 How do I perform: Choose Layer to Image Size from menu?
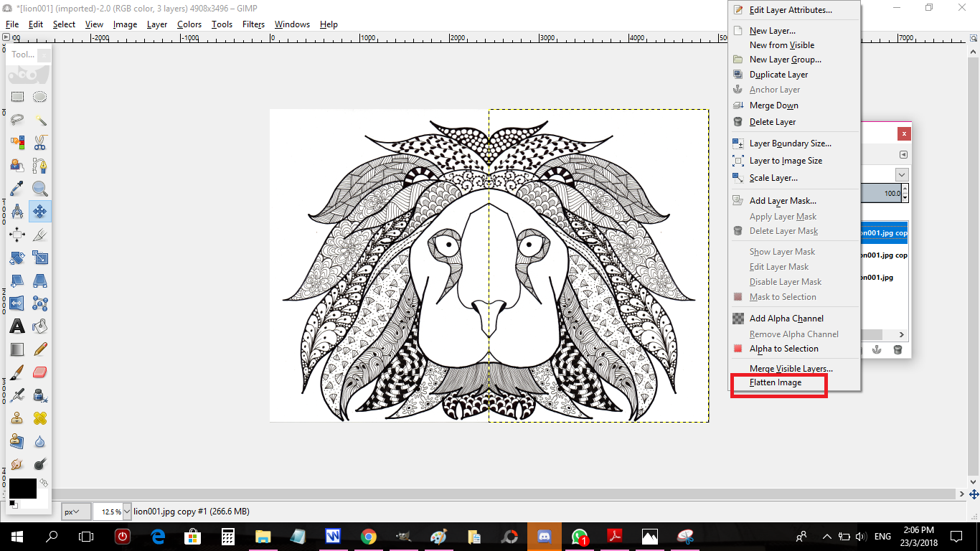[x=786, y=161]
